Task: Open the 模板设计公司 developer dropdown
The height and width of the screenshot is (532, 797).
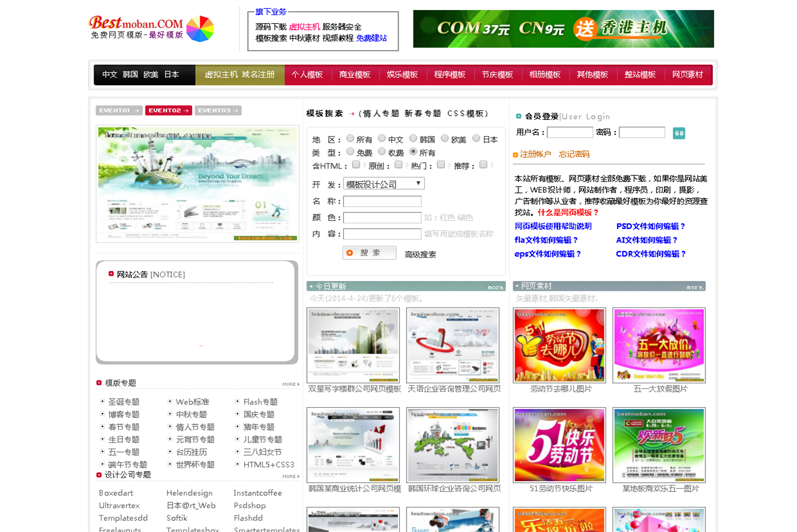Action: (x=384, y=184)
